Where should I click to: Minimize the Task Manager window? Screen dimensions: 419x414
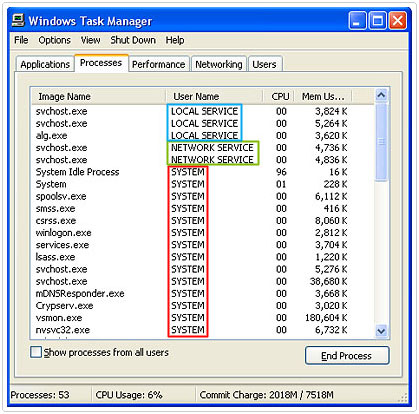(357, 21)
